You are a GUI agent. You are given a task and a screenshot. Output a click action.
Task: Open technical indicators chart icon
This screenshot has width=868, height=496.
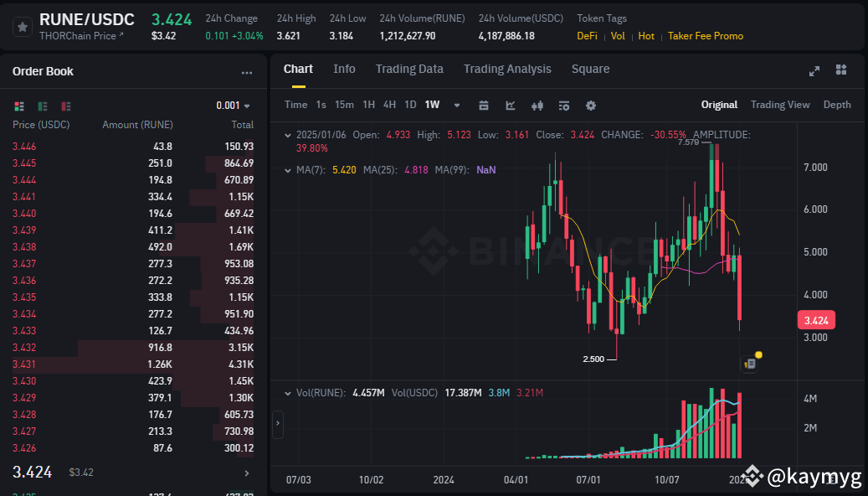(x=511, y=106)
